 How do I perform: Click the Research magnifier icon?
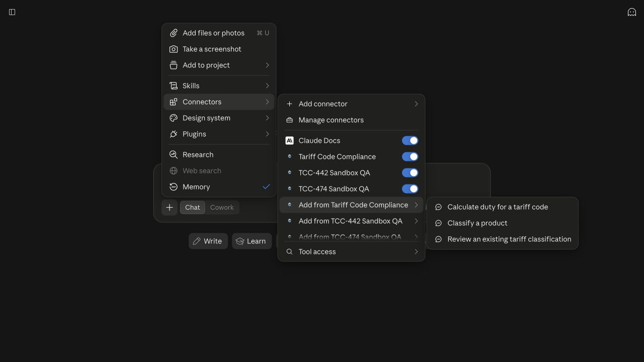pos(174,155)
